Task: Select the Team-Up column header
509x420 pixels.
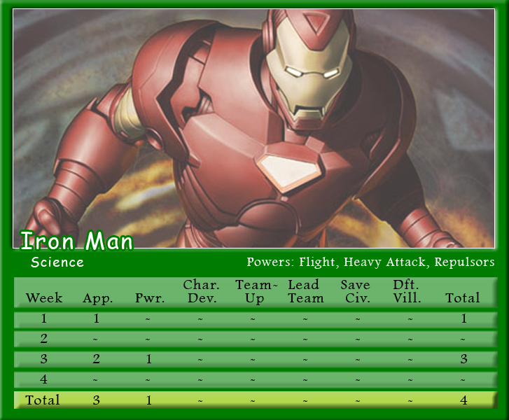Action: [254, 291]
